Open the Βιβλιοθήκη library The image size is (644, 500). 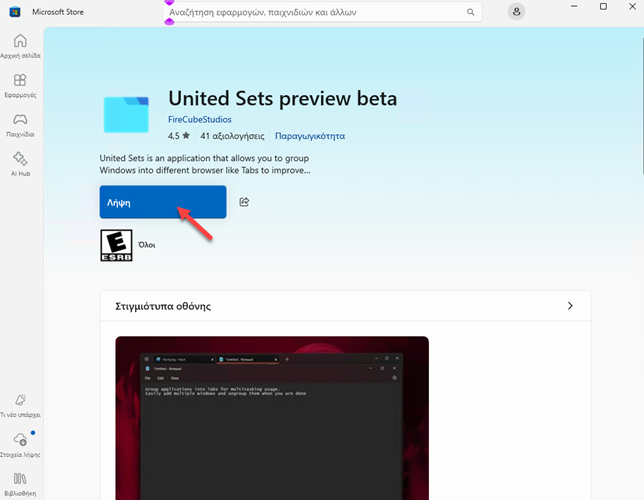(x=20, y=484)
